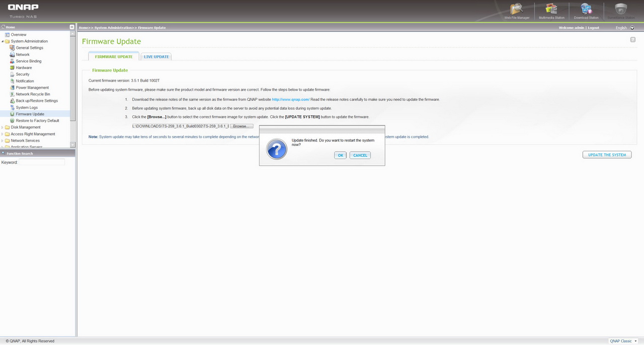Collapse the sidebar with the double-arrow button
644x345 pixels.
72,27
